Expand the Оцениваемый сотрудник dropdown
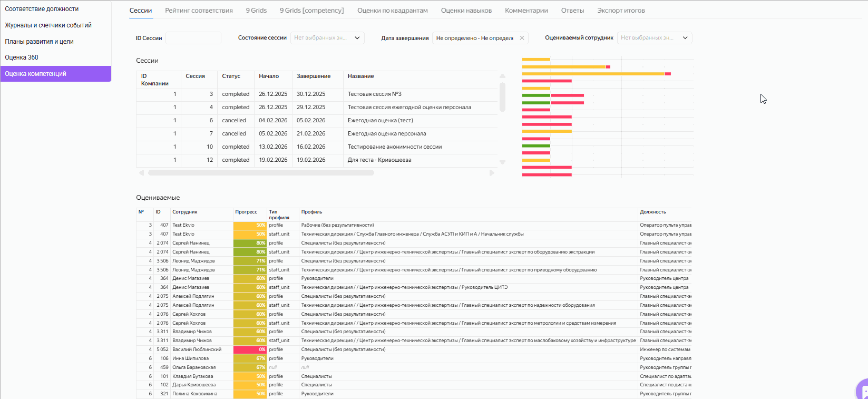 coord(647,38)
